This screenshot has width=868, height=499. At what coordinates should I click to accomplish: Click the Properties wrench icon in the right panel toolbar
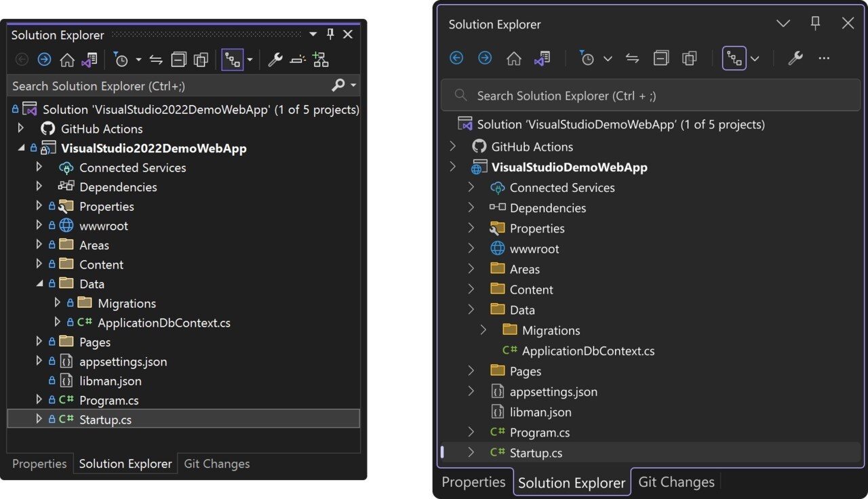(795, 59)
